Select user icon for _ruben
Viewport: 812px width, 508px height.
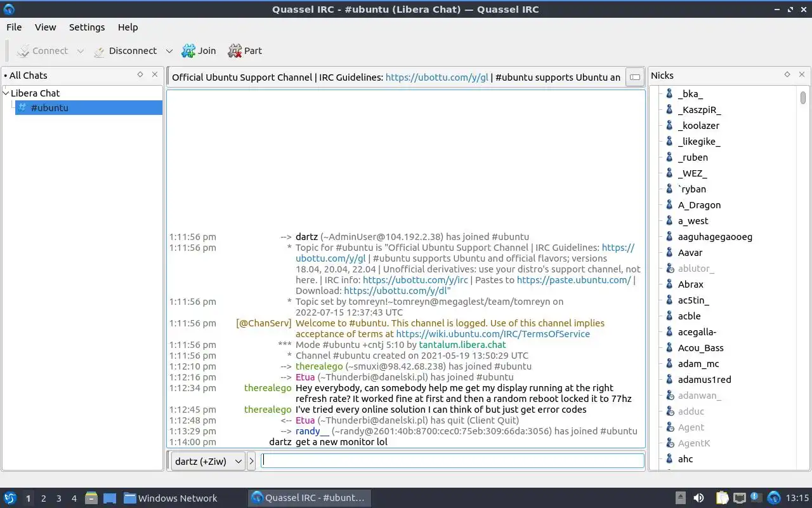click(669, 157)
